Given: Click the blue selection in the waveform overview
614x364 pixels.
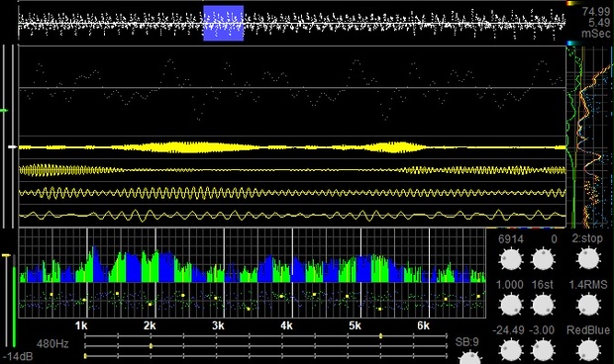Looking at the screenshot, I should tap(223, 23).
